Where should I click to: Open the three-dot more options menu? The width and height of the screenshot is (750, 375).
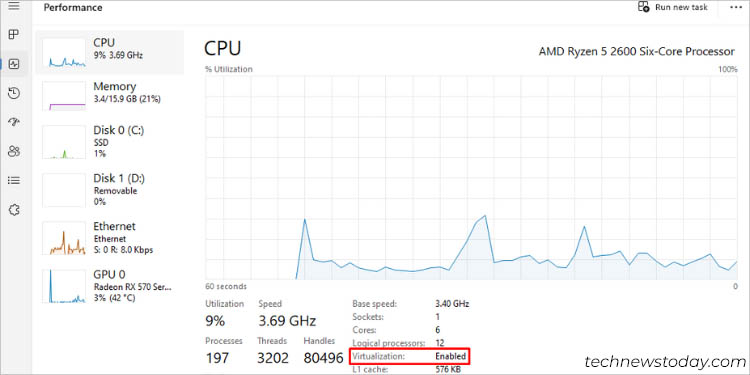click(x=734, y=7)
